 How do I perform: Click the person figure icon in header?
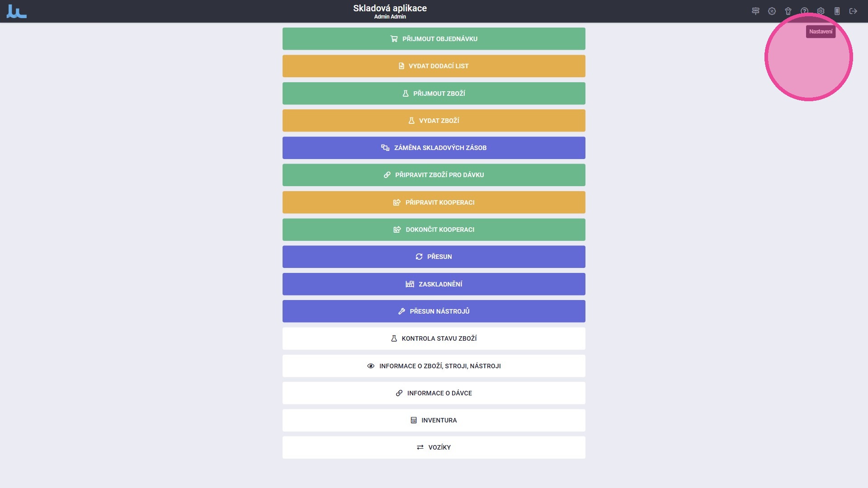coord(788,11)
